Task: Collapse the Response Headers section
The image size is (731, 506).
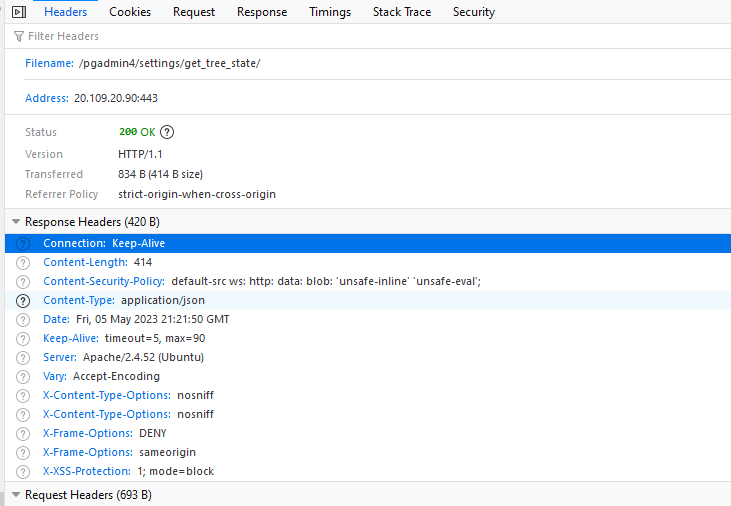Action: [16, 222]
